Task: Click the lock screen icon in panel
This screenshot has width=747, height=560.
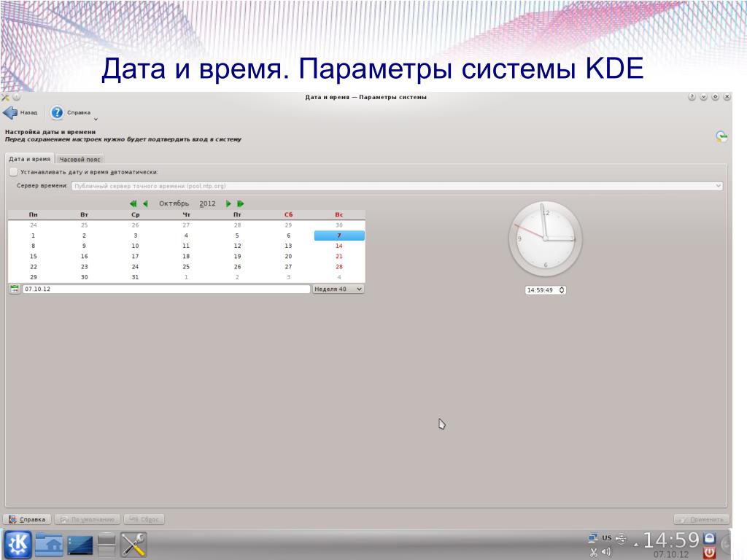Action: click(709, 538)
